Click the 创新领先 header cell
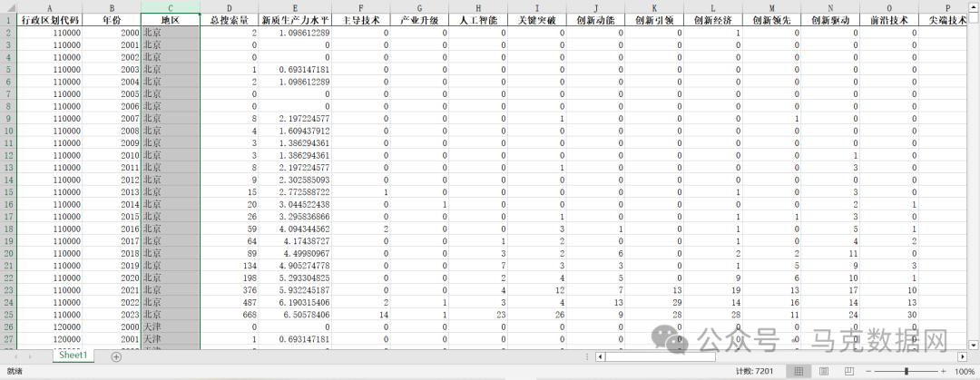 (x=772, y=20)
